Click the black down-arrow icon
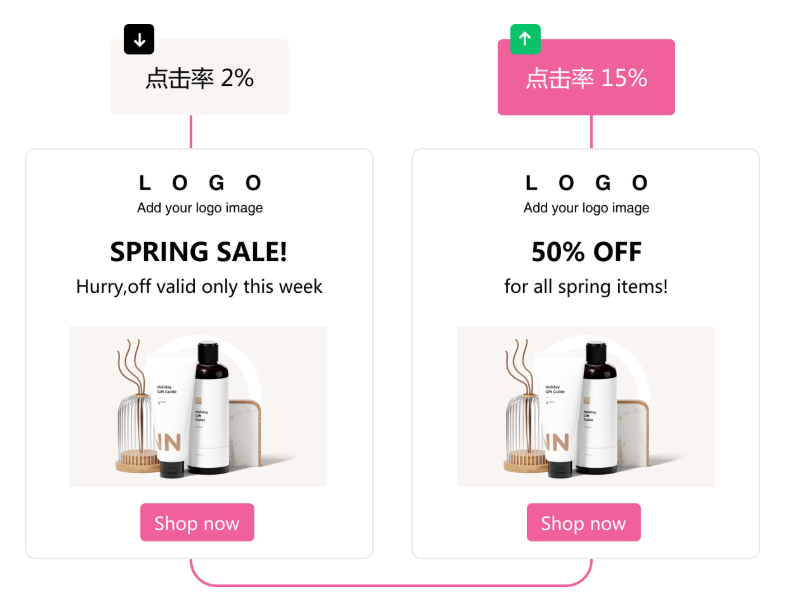Image resolution: width=802 pixels, height=605 pixels. pos(139,39)
